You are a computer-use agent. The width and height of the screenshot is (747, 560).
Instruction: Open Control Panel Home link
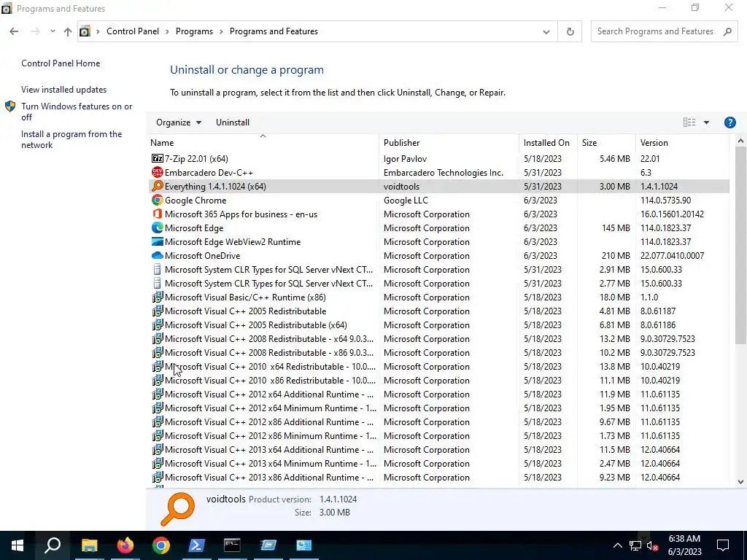pyautogui.click(x=61, y=63)
